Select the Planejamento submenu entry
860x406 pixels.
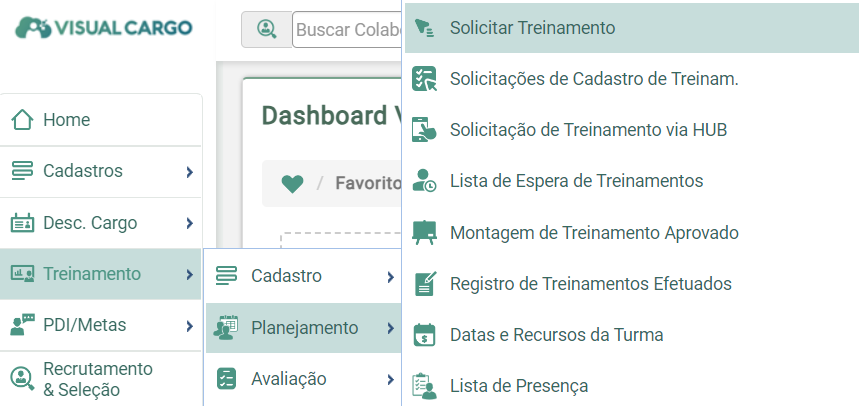(303, 328)
